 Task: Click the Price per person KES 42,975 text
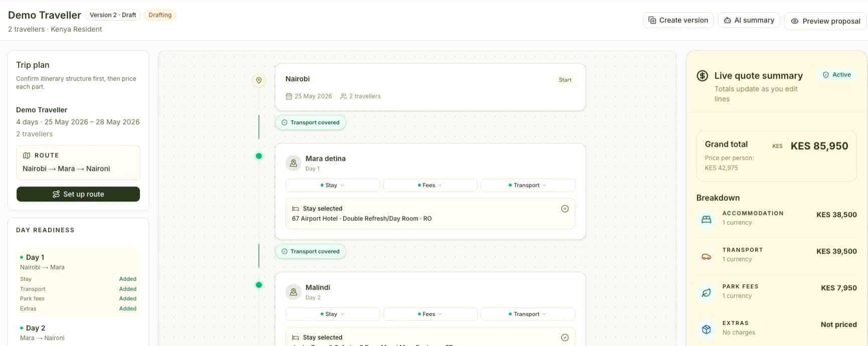(729, 163)
